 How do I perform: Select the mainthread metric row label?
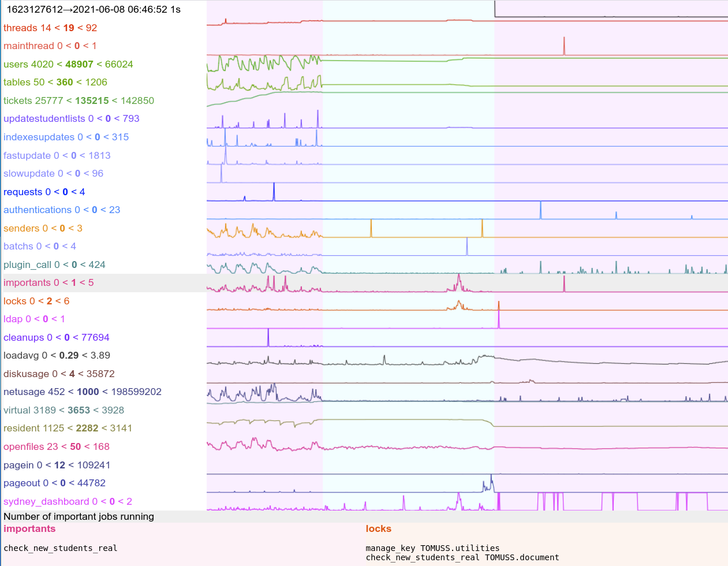pyautogui.click(x=50, y=46)
